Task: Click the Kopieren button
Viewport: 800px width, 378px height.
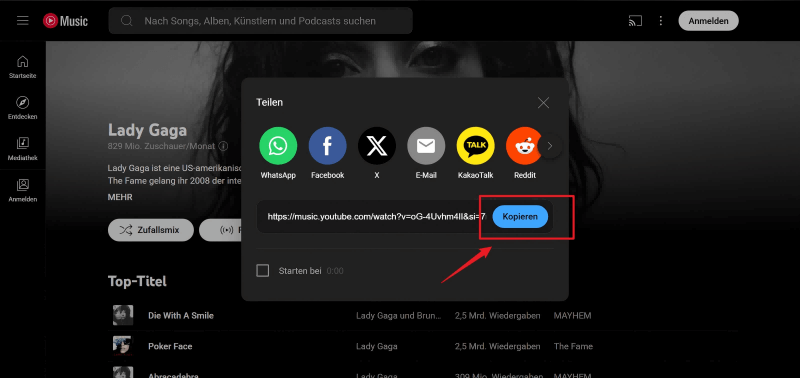Action: point(520,216)
